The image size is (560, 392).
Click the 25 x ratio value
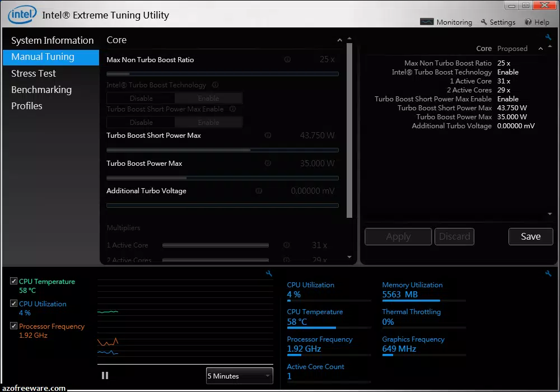(327, 59)
